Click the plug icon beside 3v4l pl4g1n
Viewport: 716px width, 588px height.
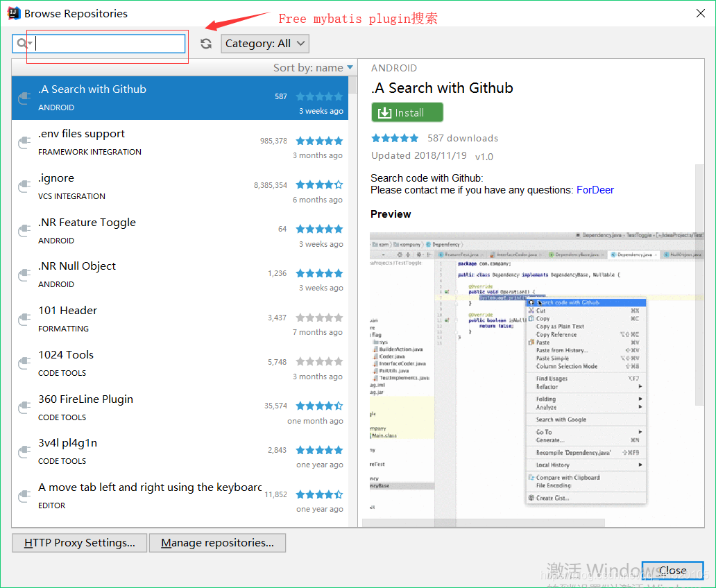(x=24, y=452)
